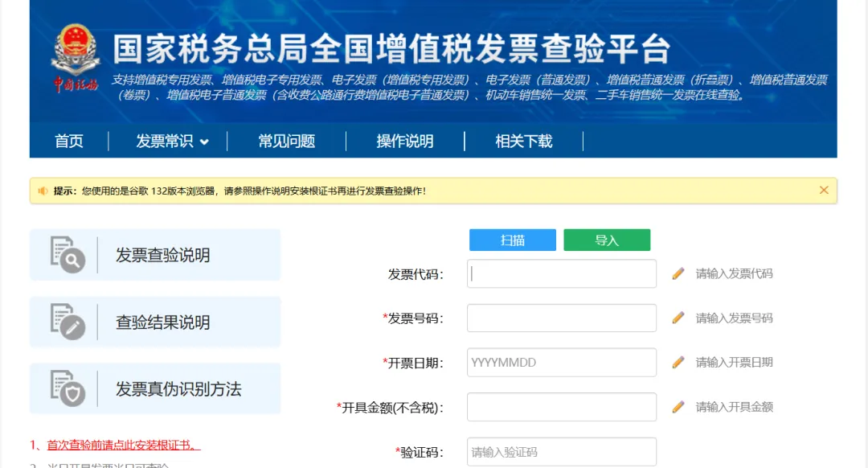Click the green 导入 import button
This screenshot has width=868, height=468.
[x=607, y=240]
